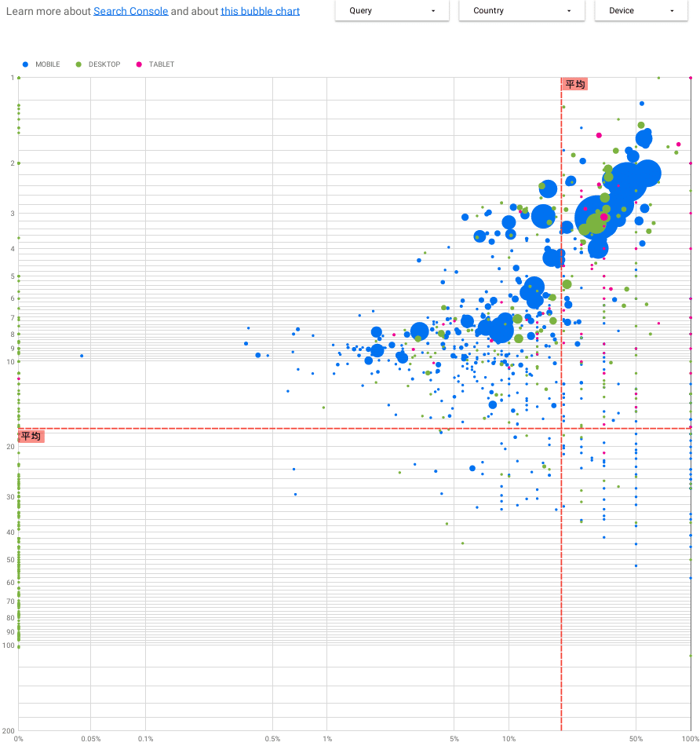Click the 100% x-axis label
Image resolution: width=700 pixels, height=746 pixels.
click(x=690, y=739)
